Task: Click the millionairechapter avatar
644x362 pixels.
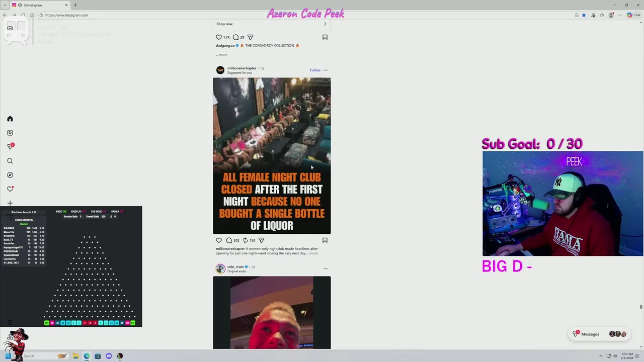Action: 220,70
